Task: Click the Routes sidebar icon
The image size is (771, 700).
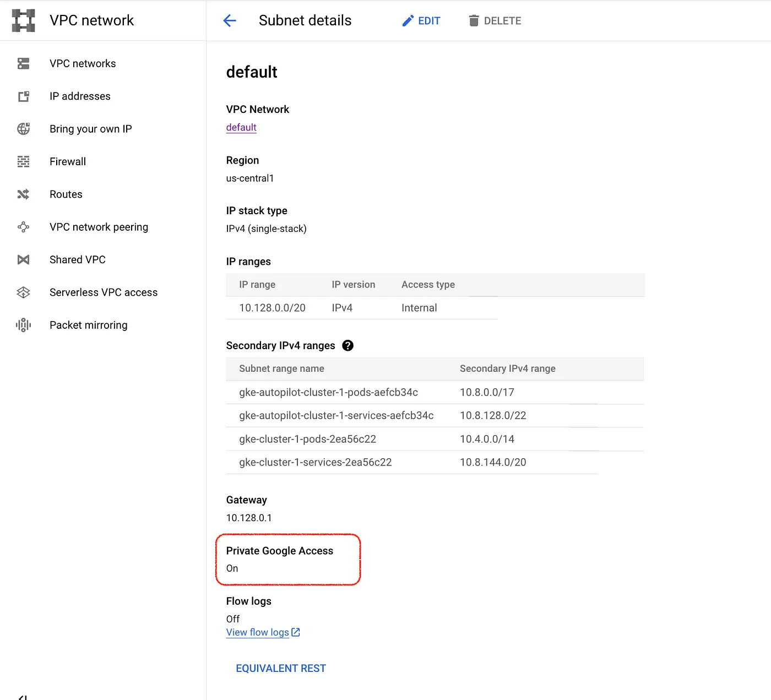Action: coord(23,194)
